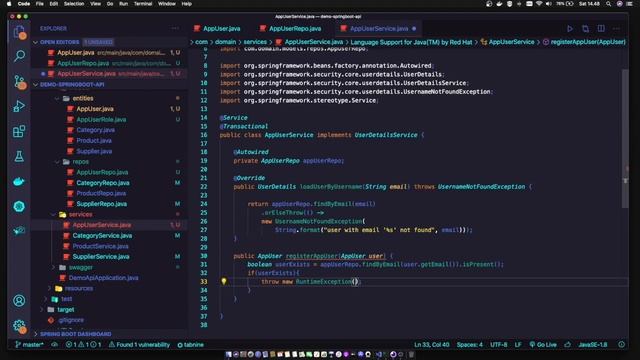The height and width of the screenshot is (360, 640).
Task: Click registerAppUser(AppUser) breadcrumb
Action: [588, 42]
